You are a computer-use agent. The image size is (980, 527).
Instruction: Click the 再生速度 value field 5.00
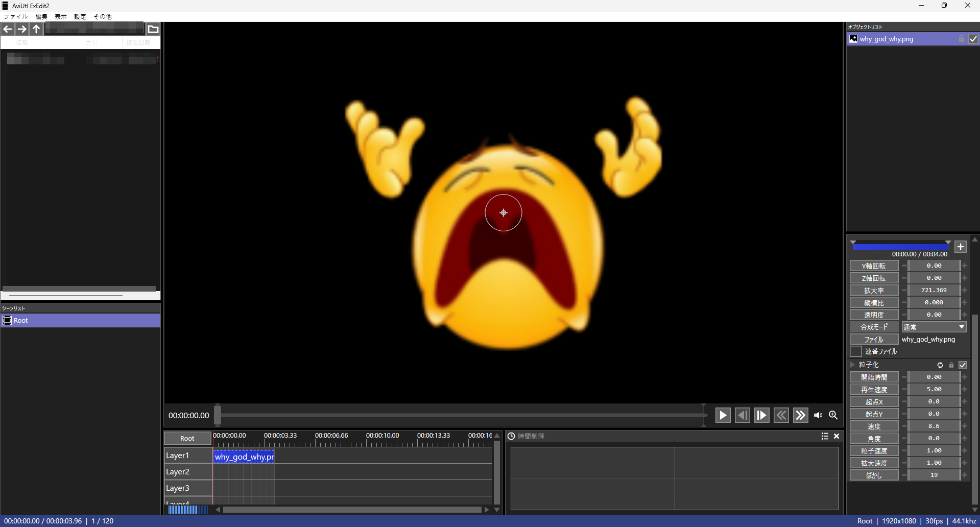tap(934, 389)
